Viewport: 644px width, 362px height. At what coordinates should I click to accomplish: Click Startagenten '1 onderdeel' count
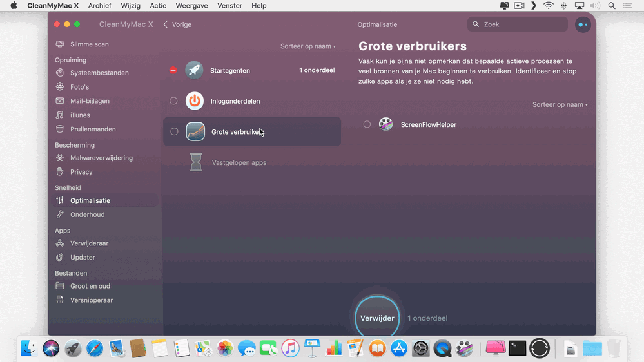(317, 70)
